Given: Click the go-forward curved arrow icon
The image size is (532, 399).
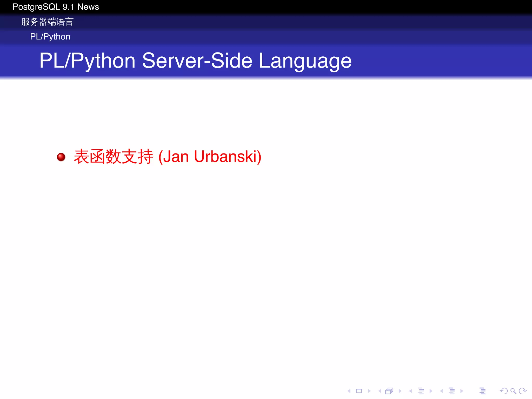Looking at the screenshot, I should coord(523,391).
